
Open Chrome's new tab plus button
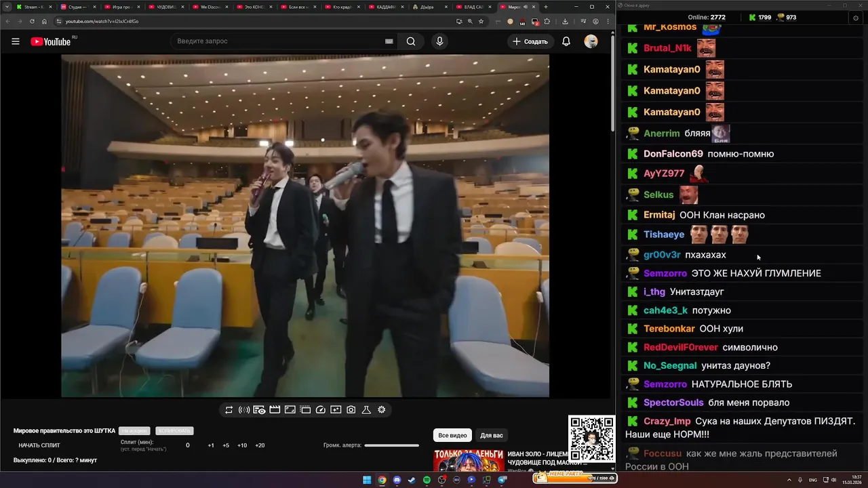click(x=546, y=7)
